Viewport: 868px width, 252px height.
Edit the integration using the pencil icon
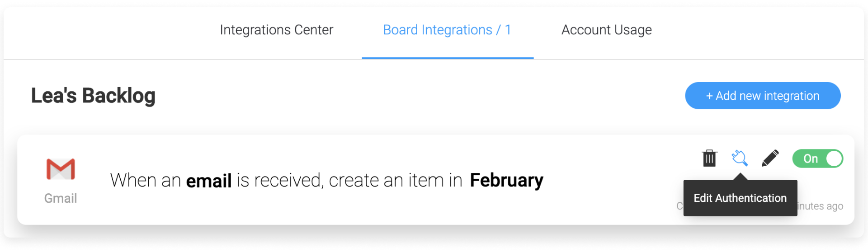[x=770, y=159]
